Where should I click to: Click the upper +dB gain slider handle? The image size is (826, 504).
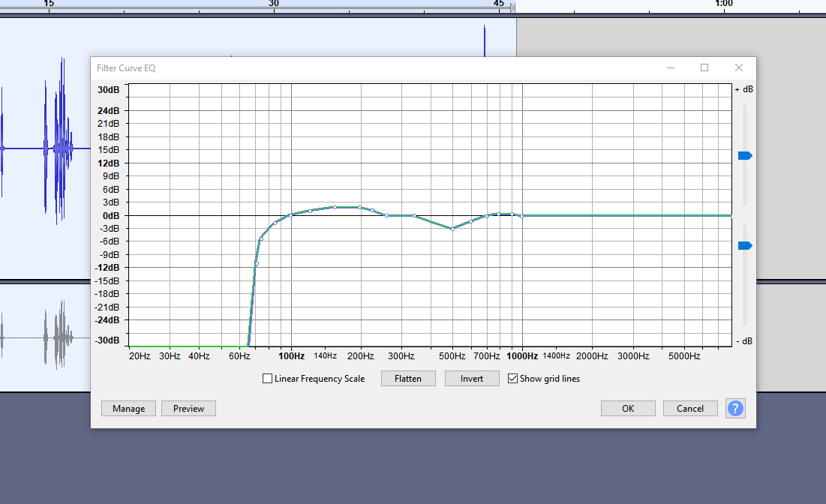(744, 155)
